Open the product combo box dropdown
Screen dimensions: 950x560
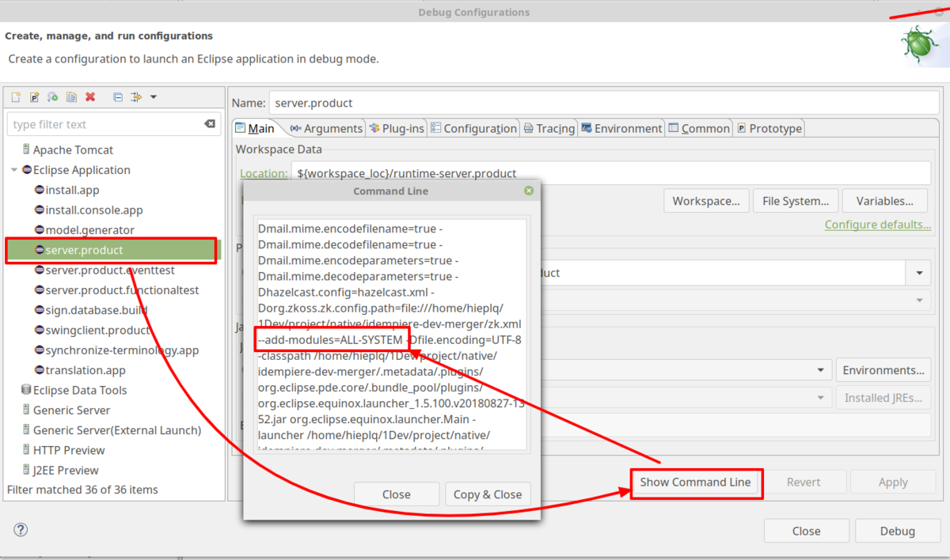tap(918, 273)
